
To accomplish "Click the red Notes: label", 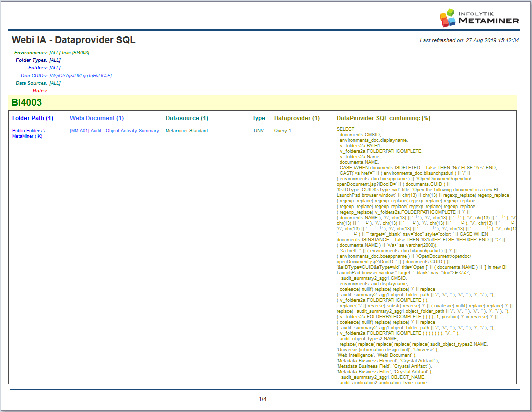I will click(x=40, y=91).
